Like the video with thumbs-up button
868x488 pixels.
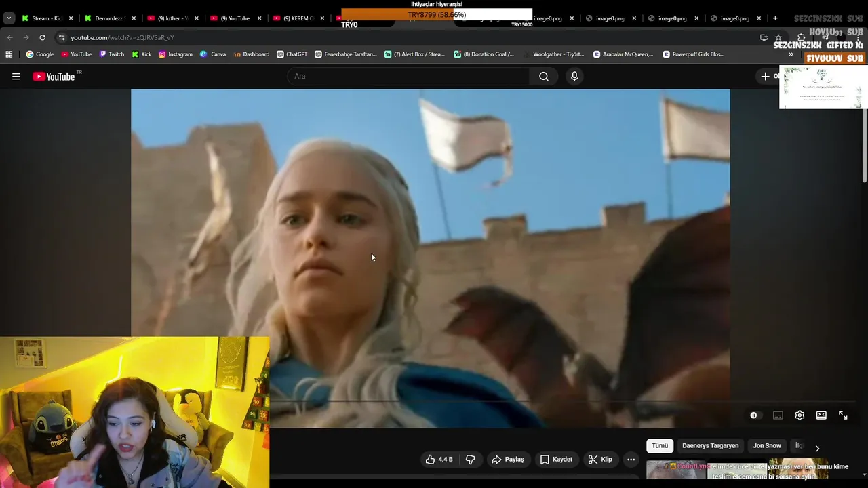pos(439,460)
